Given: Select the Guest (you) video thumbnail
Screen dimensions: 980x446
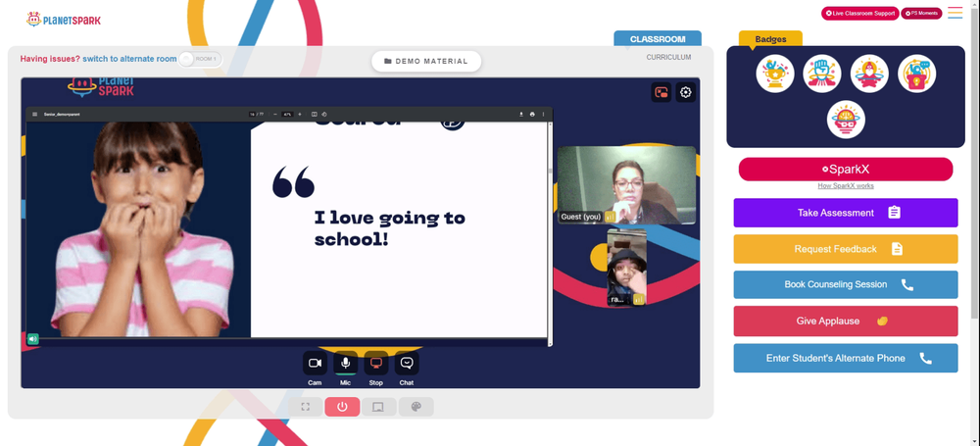Looking at the screenshot, I should [x=626, y=185].
